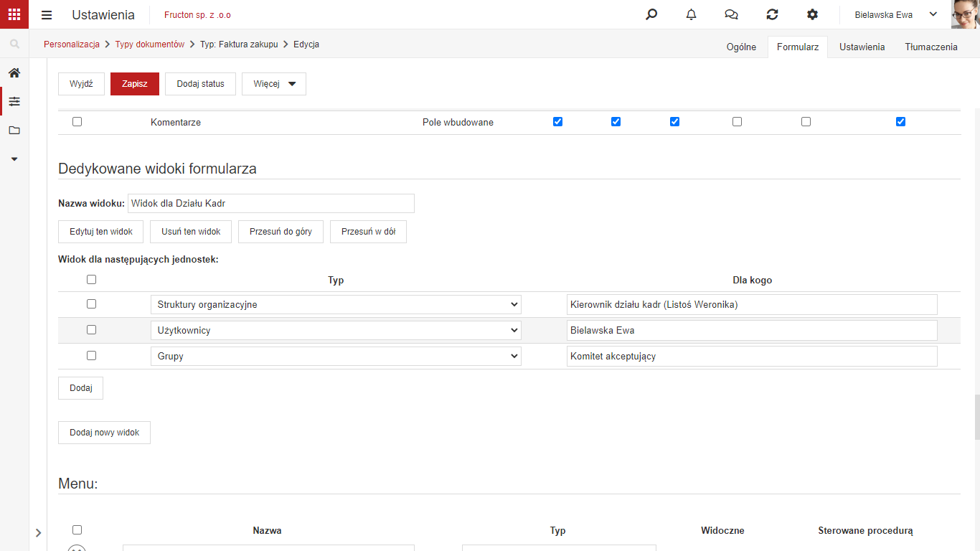The width and height of the screenshot is (980, 551).
Task: Open chat messages icon
Action: [x=731, y=14]
